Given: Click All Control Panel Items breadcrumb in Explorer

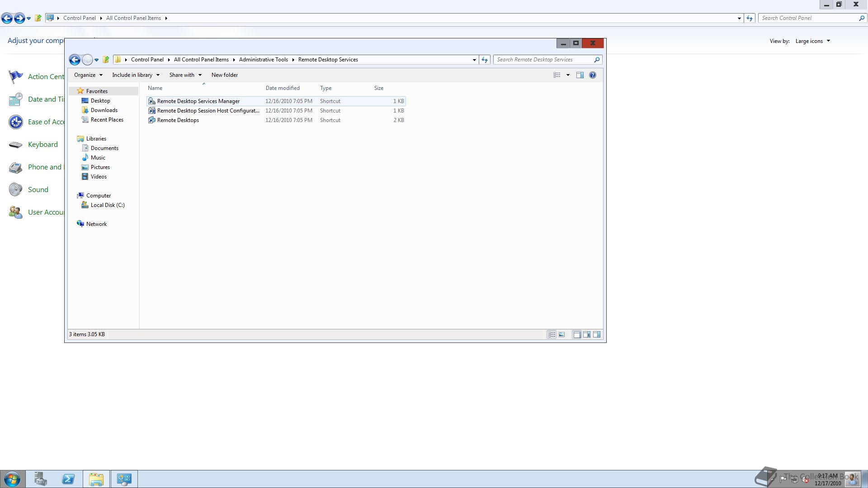Looking at the screenshot, I should [x=201, y=60].
